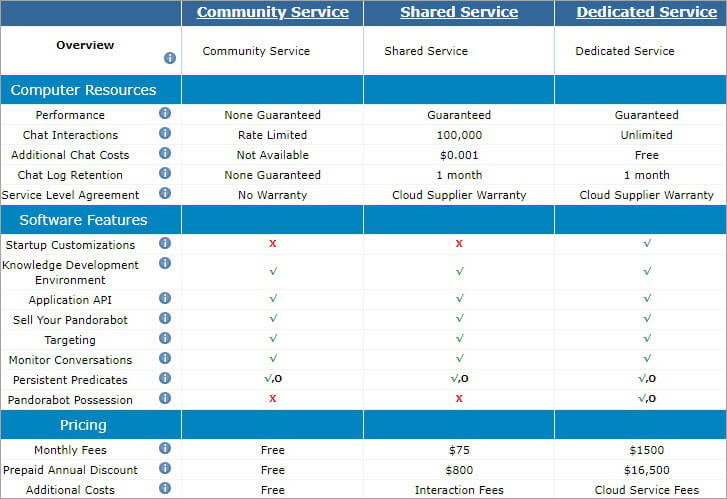
Task: Click the Unlimited chat interactions value
Action: point(646,135)
